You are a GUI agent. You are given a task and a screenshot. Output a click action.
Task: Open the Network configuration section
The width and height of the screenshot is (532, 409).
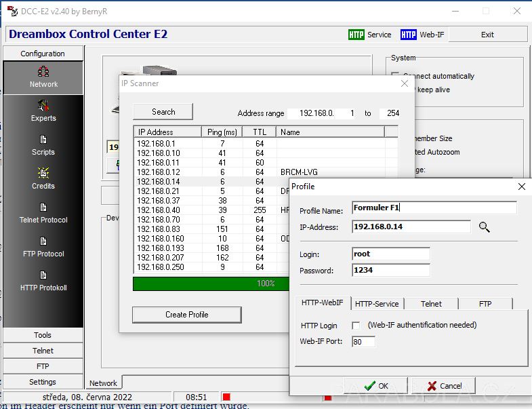pyautogui.click(x=43, y=77)
